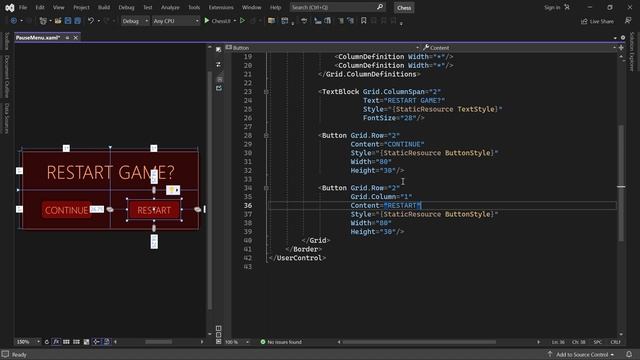Toggle effects fx button in designer
Viewport: 640px width, 360px height.
[x=56, y=342]
